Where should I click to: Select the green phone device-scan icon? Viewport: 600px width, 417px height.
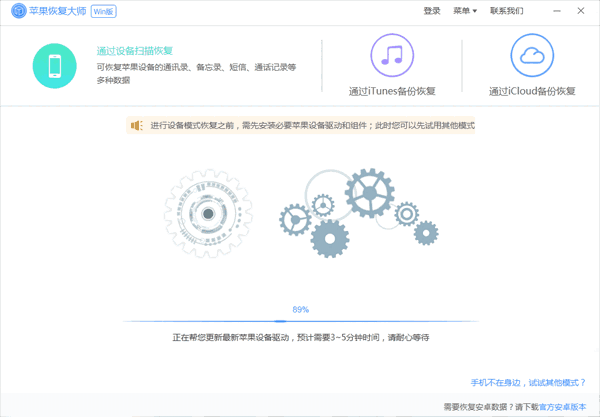(x=55, y=66)
